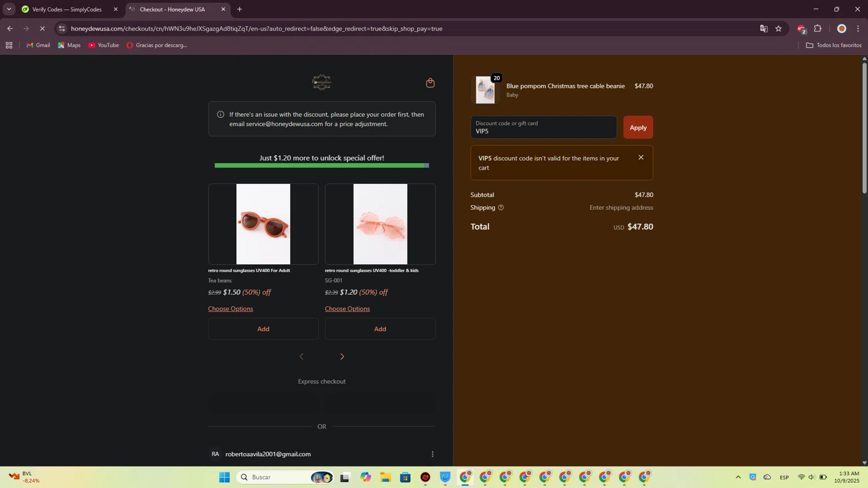
Task: Click the Apply discount button
Action: tap(638, 127)
